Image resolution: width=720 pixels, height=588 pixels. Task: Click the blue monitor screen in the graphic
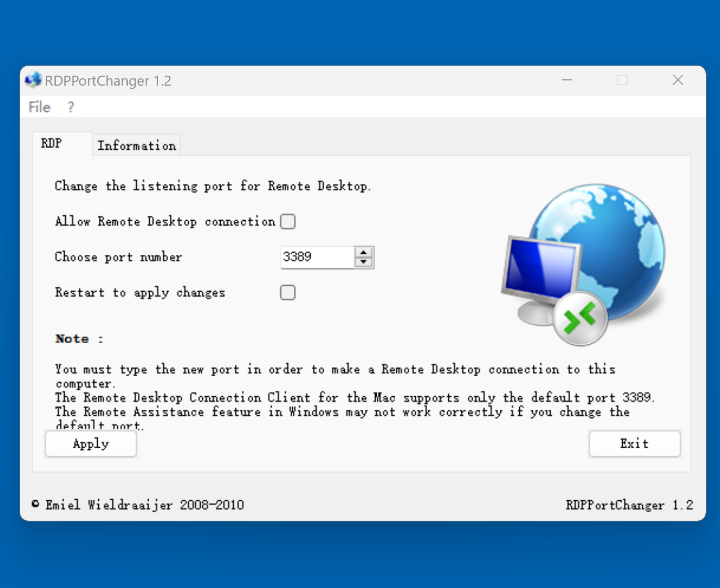tap(540, 268)
